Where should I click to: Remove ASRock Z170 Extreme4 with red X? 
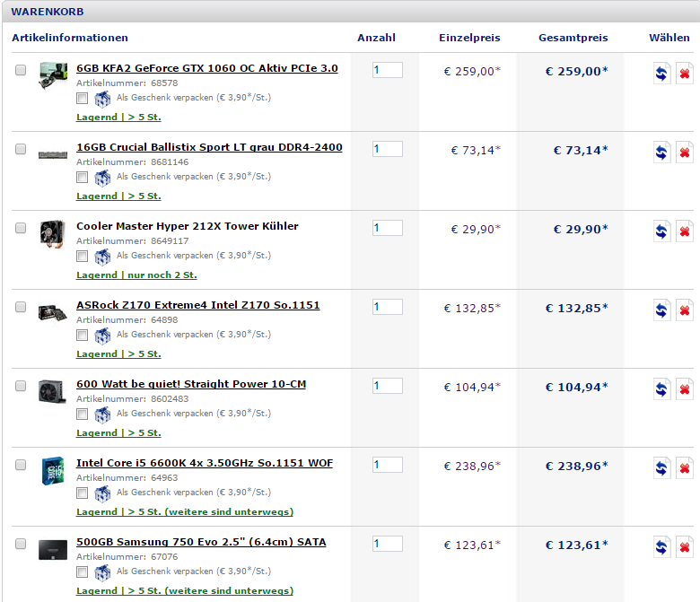coord(685,310)
